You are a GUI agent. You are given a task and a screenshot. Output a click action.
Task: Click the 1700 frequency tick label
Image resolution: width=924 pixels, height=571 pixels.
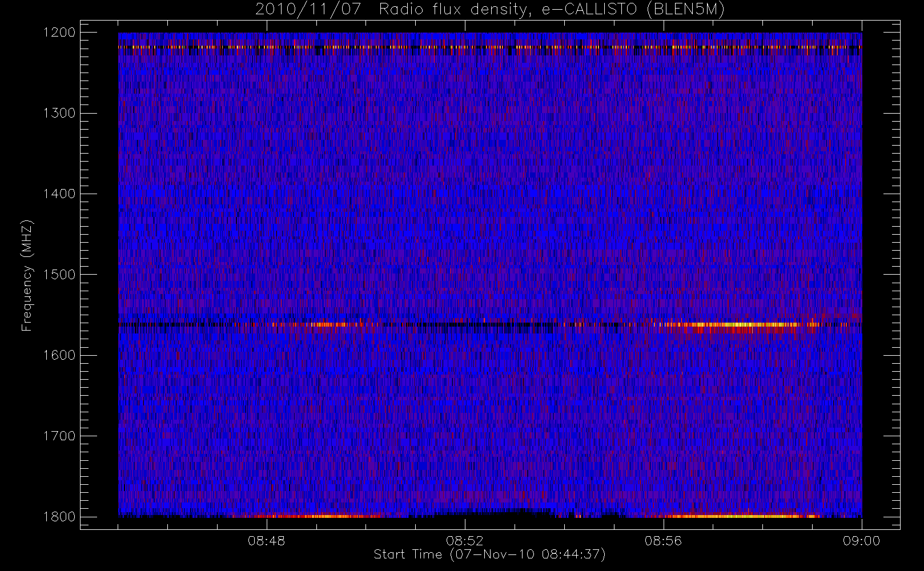(59, 436)
